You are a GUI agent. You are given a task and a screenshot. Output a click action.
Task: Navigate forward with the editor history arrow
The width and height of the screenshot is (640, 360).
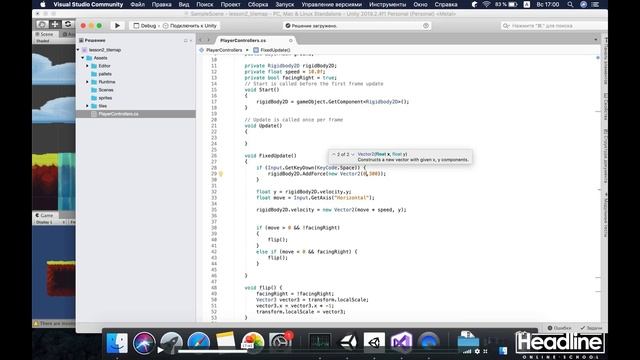click(208, 40)
